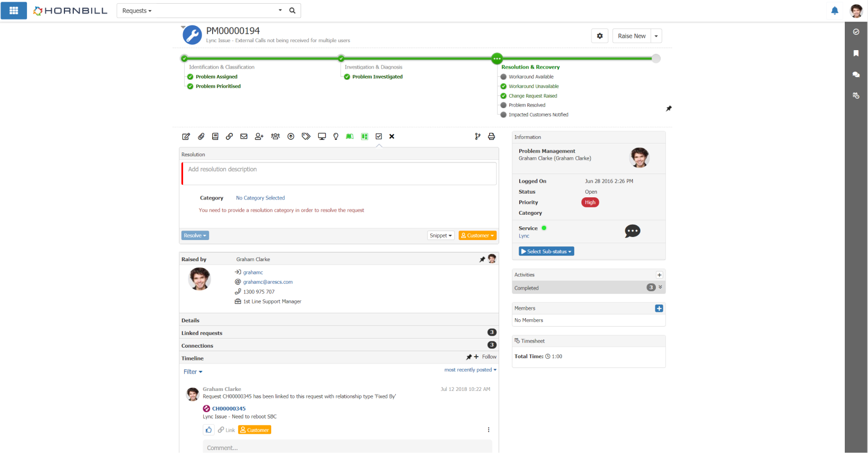
Task: Open linked request CH00000345
Action: point(228,409)
